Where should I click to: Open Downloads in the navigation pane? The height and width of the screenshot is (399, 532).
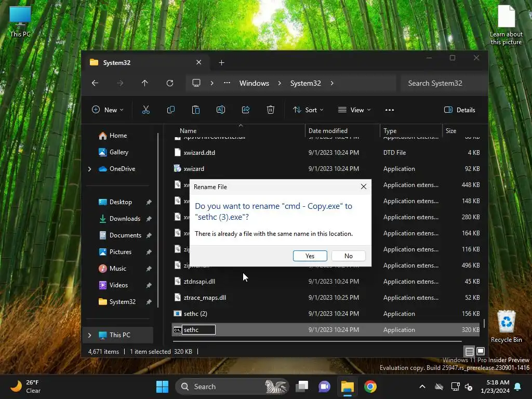click(120, 219)
